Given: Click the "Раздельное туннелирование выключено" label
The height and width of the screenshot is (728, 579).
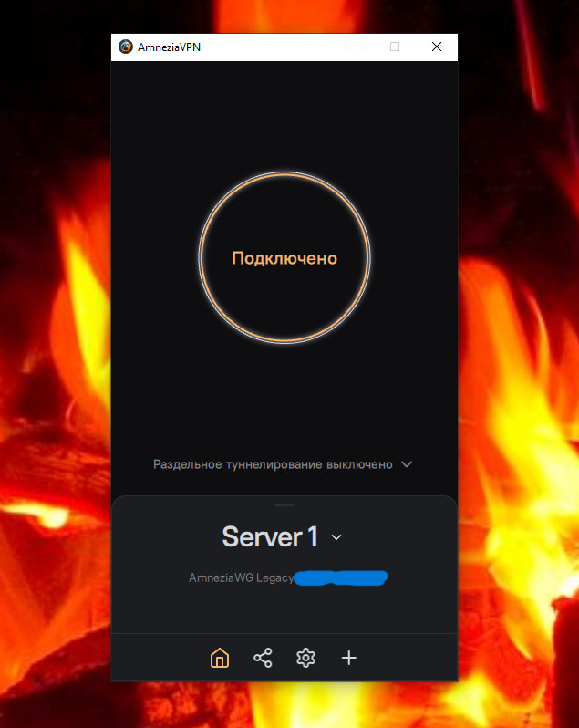Looking at the screenshot, I should (x=273, y=464).
